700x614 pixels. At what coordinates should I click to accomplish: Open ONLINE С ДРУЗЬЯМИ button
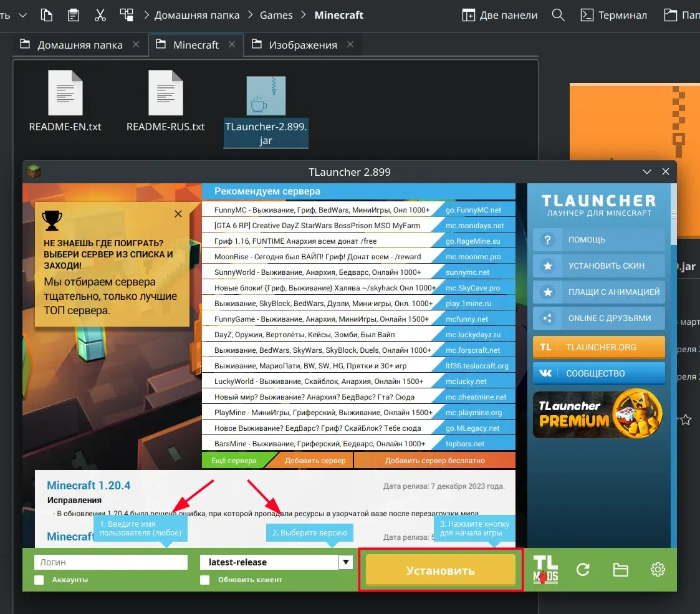[x=598, y=318]
